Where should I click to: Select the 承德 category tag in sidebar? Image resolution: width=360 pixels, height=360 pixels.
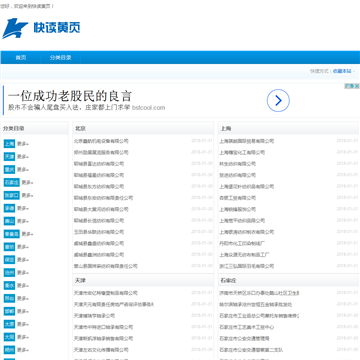click(x=9, y=208)
